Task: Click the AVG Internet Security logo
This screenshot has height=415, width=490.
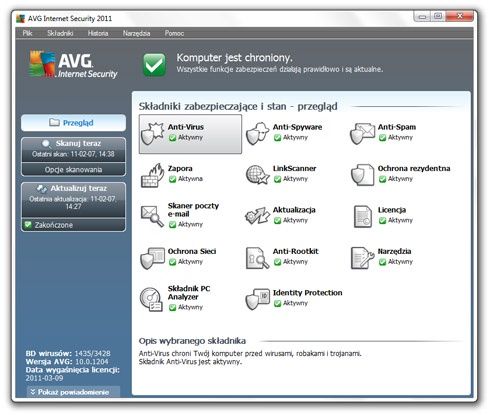Action: coord(73,64)
